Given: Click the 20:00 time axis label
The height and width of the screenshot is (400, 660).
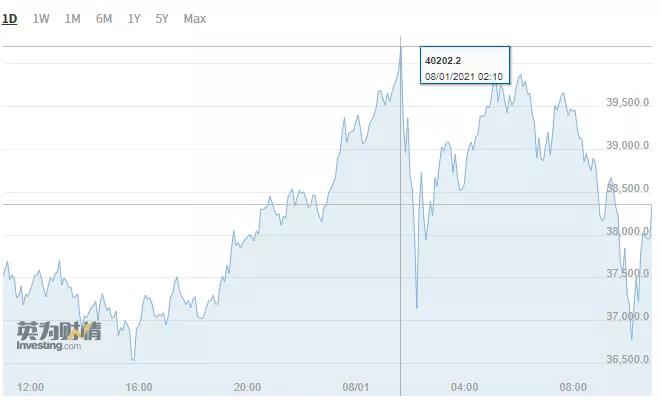Looking at the screenshot, I should pyautogui.click(x=248, y=387).
